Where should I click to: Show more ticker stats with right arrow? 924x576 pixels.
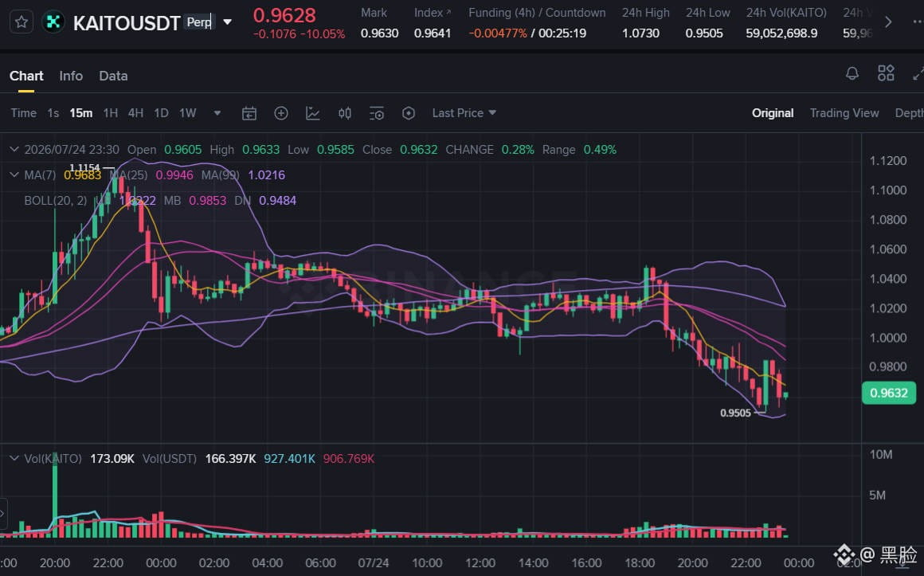pyautogui.click(x=888, y=22)
